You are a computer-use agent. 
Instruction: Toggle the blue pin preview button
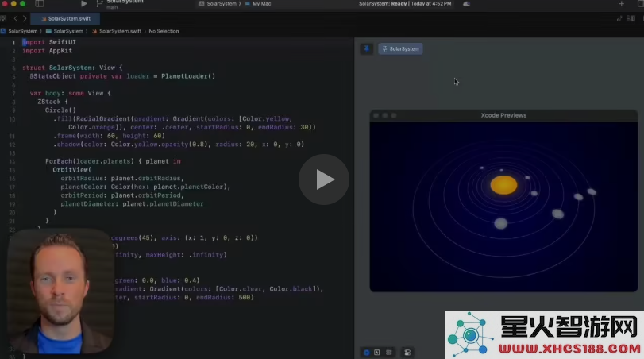(366, 48)
